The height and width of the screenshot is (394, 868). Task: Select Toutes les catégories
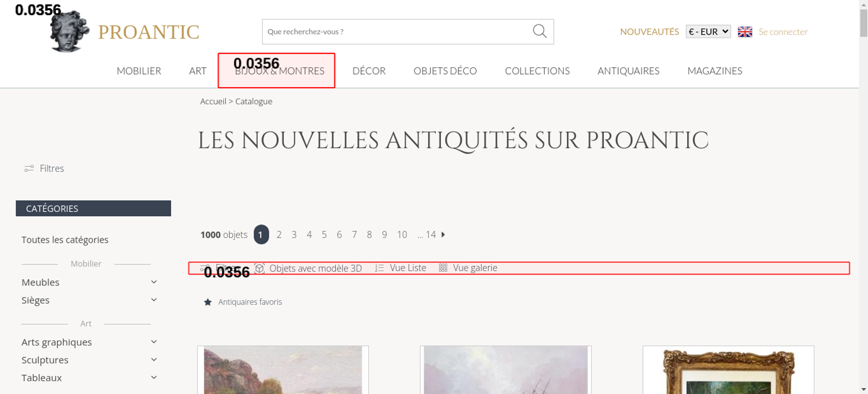tap(65, 240)
